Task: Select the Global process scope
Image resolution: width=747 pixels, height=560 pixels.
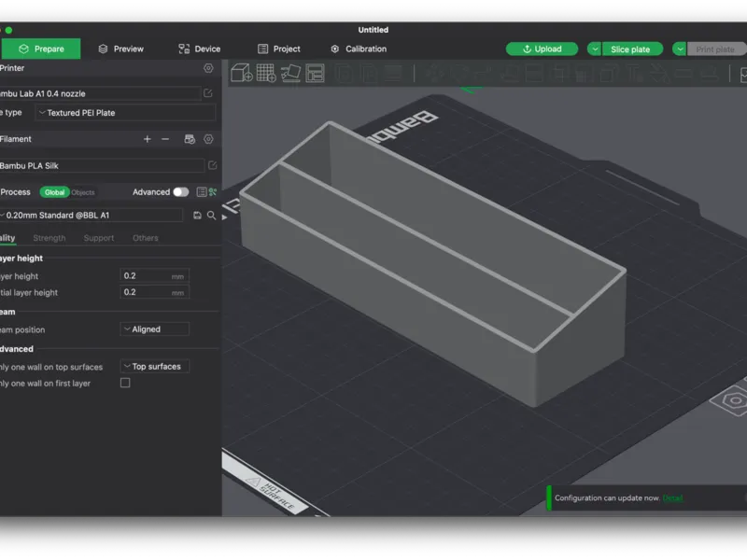Action: click(x=54, y=192)
